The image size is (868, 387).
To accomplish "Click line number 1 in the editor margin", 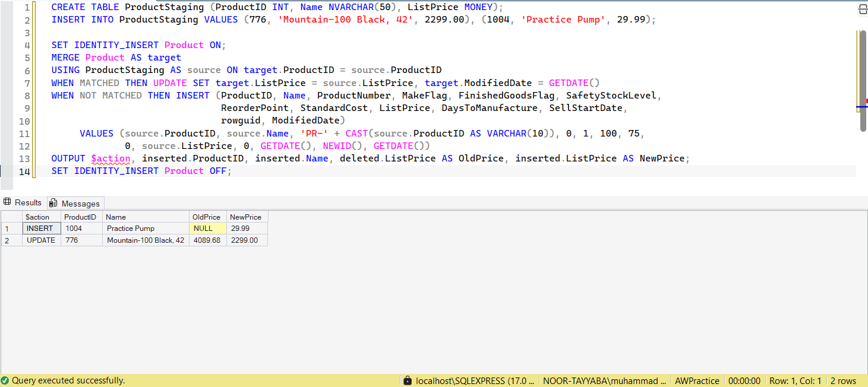I will tap(27, 7).
